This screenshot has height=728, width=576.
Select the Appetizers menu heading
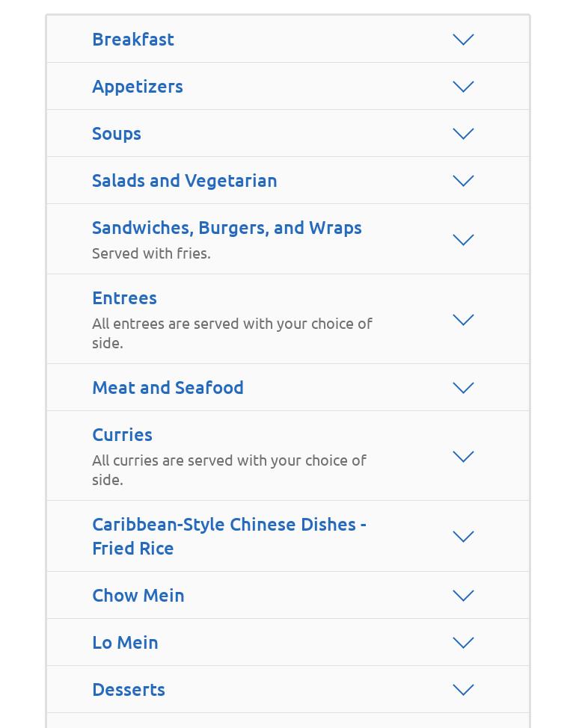[x=138, y=86]
